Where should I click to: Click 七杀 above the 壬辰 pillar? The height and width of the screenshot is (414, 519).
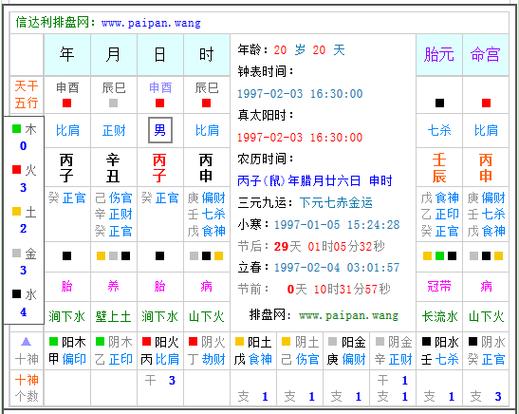coord(439,130)
